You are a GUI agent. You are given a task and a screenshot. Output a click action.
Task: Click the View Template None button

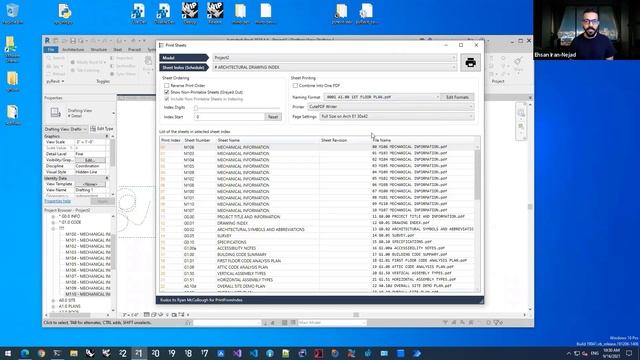tap(90, 184)
